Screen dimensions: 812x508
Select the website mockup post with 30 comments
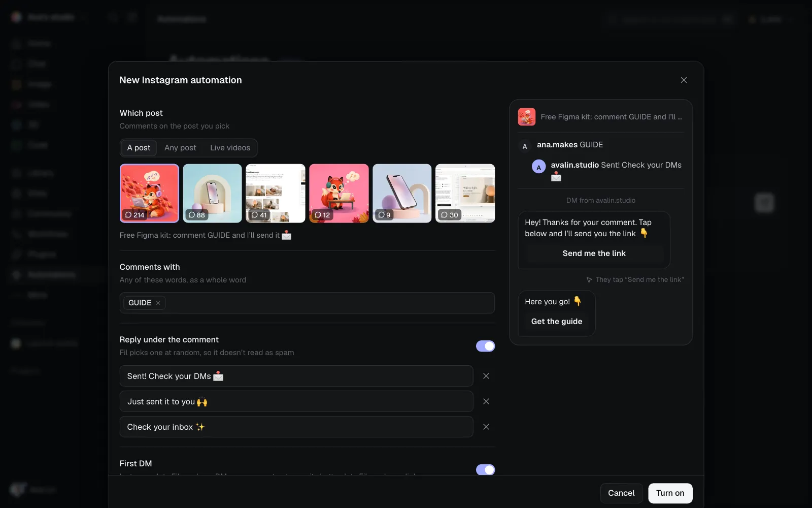465,193
